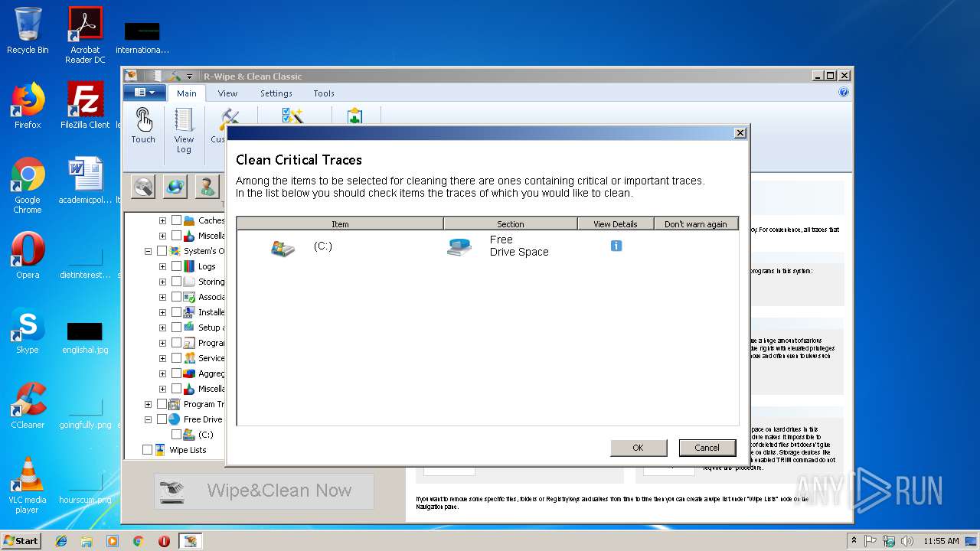Check the Installe... tree checkbox
The height and width of the screenshot is (551, 980).
(x=176, y=312)
